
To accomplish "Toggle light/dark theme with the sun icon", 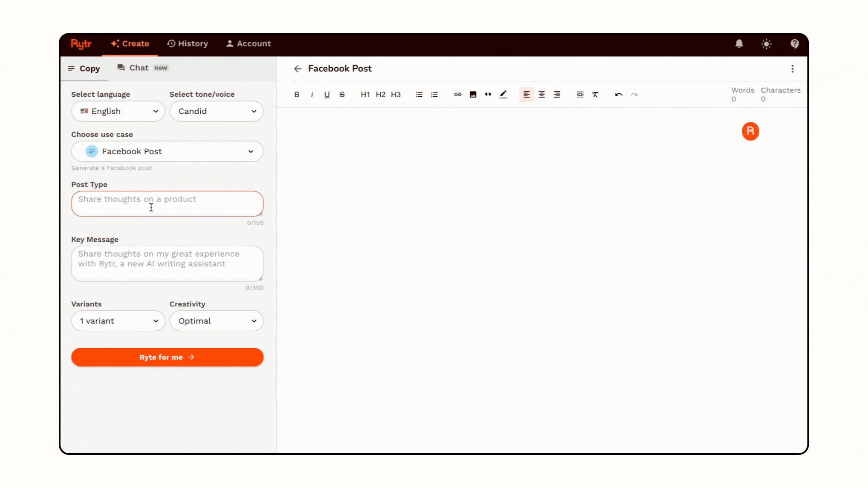I will [766, 44].
